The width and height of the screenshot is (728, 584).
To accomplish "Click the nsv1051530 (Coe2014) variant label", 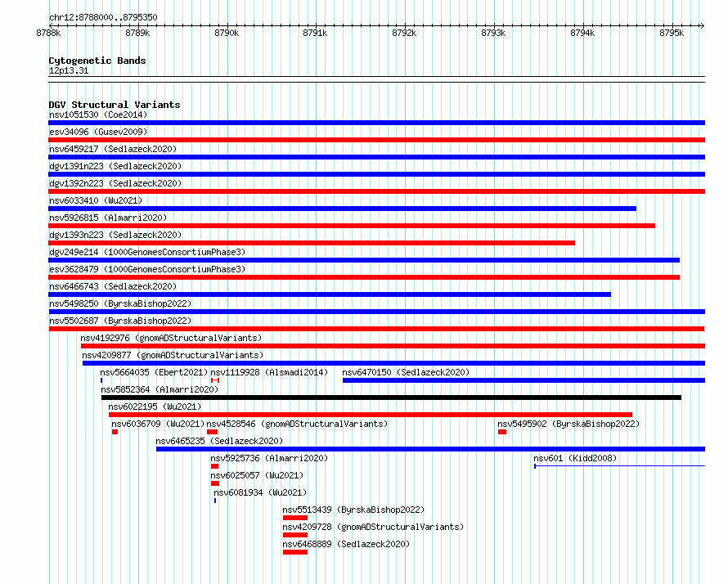I will point(98,115).
